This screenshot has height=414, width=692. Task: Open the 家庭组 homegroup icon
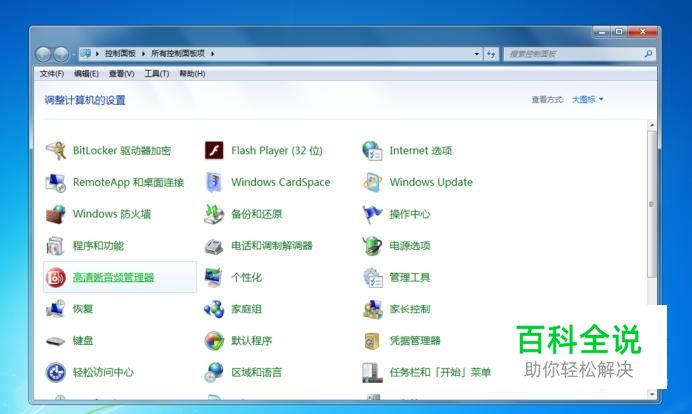(214, 309)
